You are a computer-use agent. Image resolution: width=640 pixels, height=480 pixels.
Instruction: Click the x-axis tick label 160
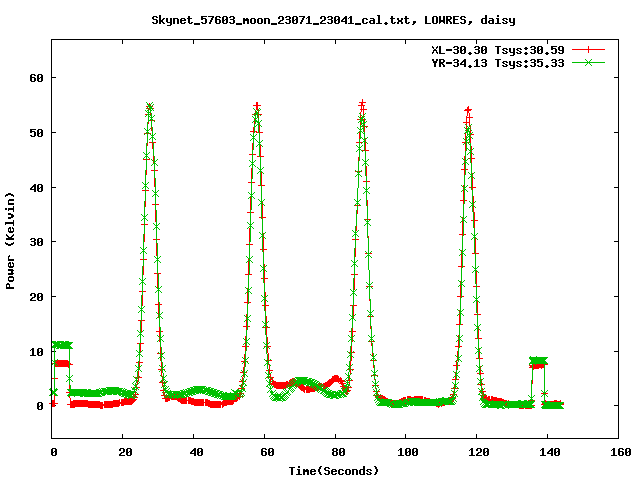tap(621, 452)
